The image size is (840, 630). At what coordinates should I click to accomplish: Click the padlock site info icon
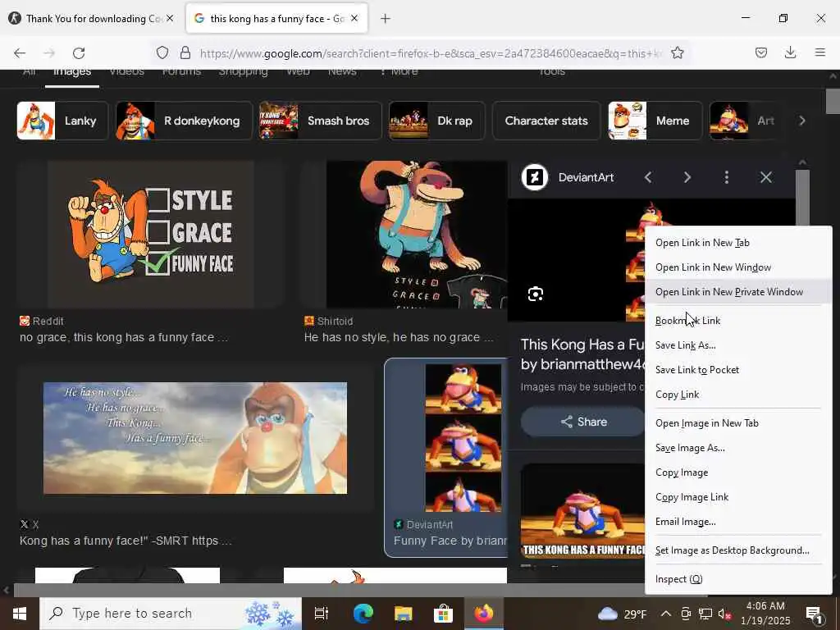tap(185, 52)
